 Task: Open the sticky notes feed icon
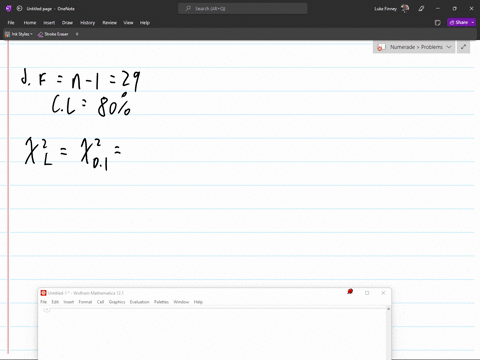pos(438,23)
